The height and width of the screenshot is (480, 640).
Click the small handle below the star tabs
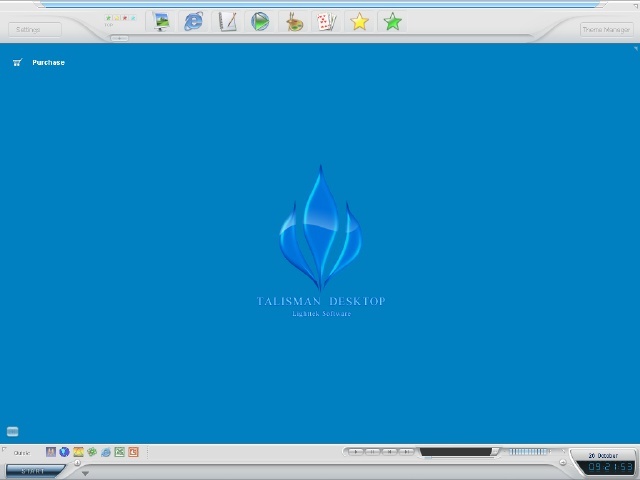pyautogui.click(x=119, y=38)
